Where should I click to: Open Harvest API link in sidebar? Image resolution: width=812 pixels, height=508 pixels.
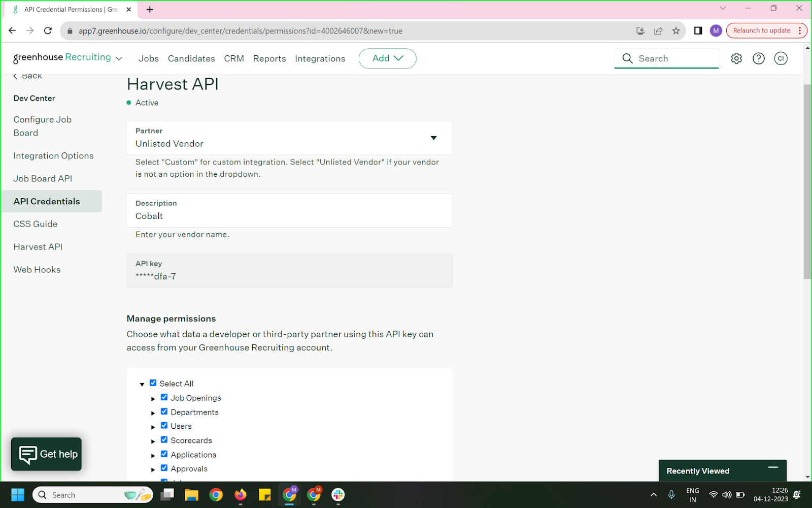click(x=38, y=247)
